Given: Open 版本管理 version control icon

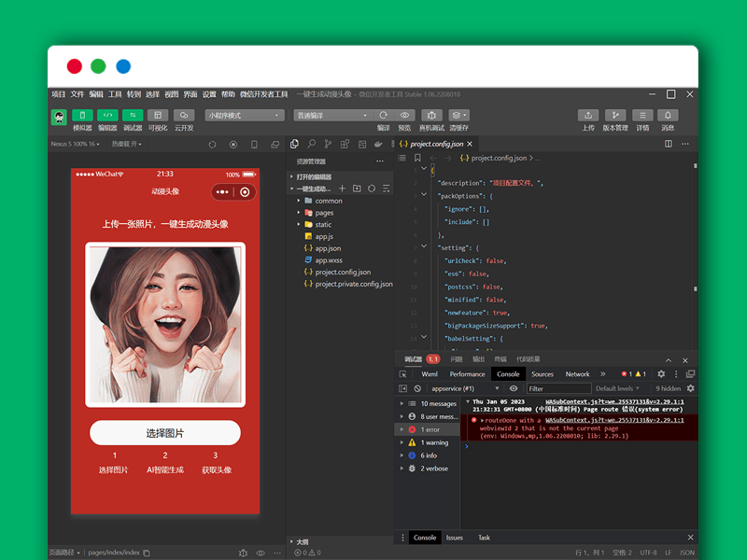Looking at the screenshot, I should tap(615, 116).
